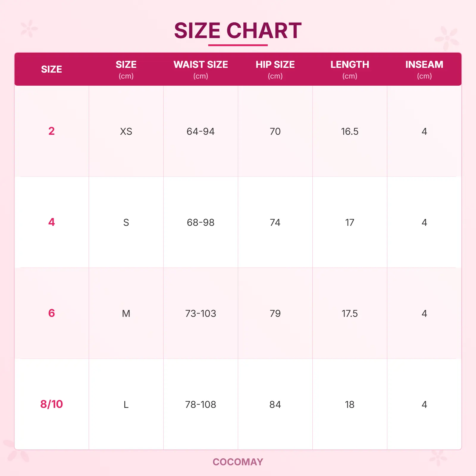Click waist value 64-94
This screenshot has height=476, width=476.
tap(201, 131)
